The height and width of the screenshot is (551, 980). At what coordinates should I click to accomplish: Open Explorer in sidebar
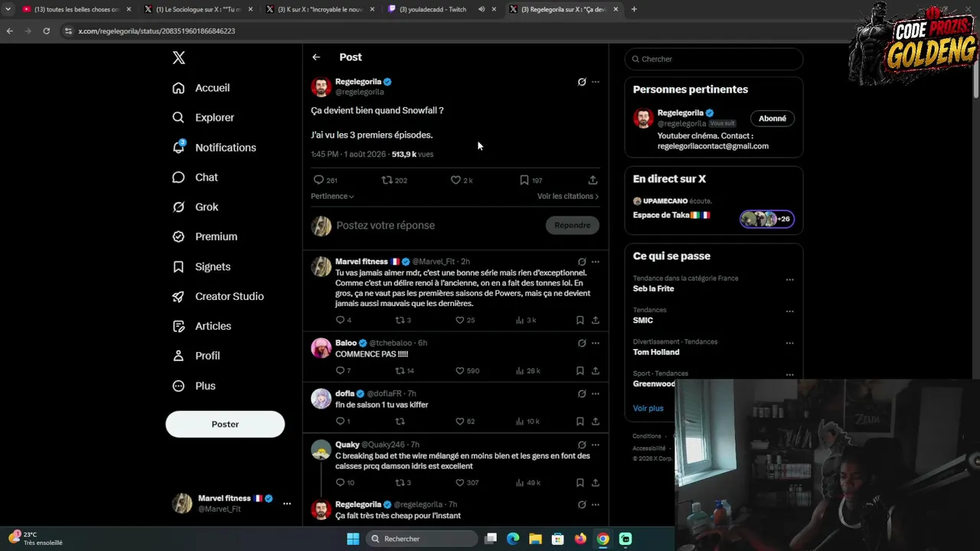click(x=203, y=118)
